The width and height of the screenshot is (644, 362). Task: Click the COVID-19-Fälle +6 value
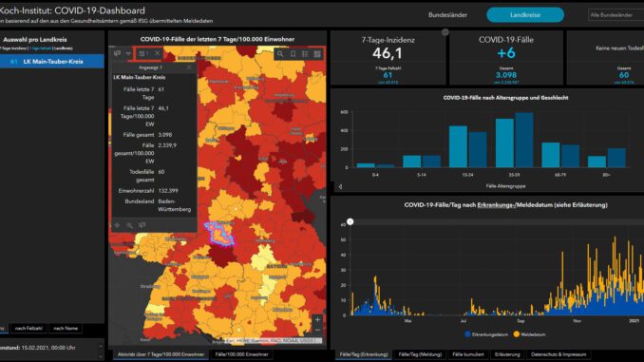click(505, 53)
